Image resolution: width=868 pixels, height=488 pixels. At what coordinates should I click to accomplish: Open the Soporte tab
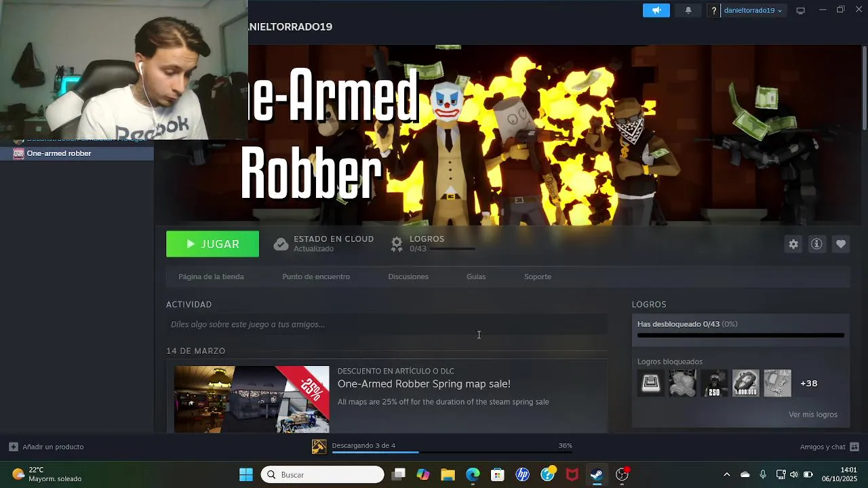click(538, 277)
